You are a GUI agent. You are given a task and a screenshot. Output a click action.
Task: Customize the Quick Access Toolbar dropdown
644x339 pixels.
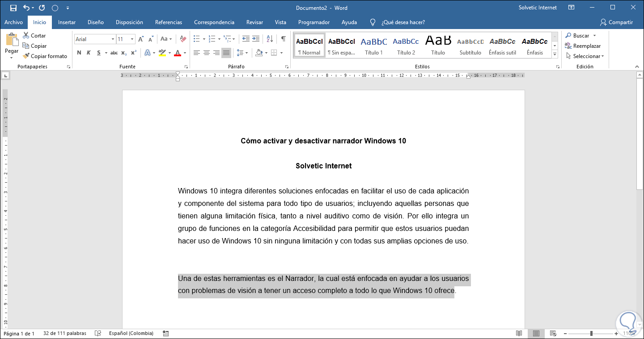[x=68, y=8]
